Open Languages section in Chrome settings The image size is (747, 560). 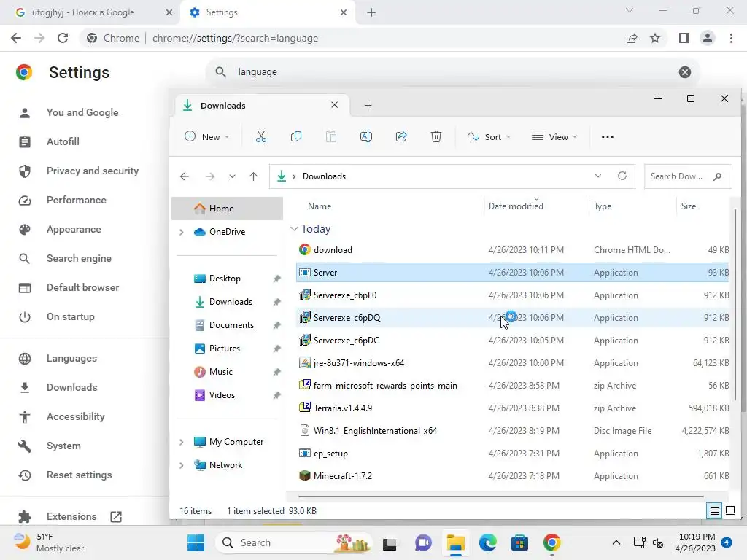[71, 358]
